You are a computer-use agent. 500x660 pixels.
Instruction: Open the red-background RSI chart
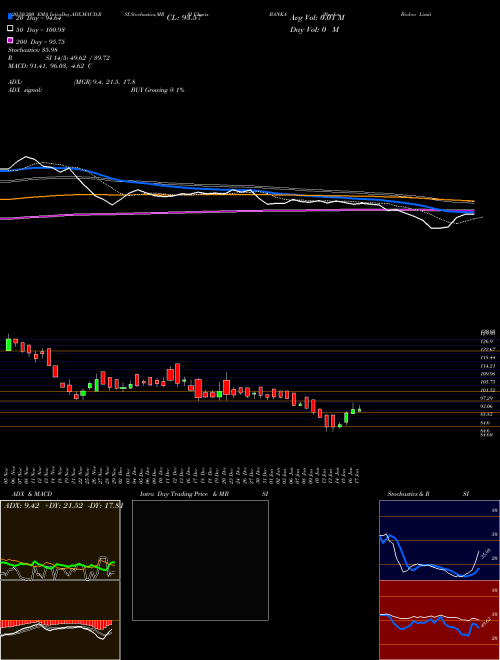pyautogui.click(x=439, y=620)
